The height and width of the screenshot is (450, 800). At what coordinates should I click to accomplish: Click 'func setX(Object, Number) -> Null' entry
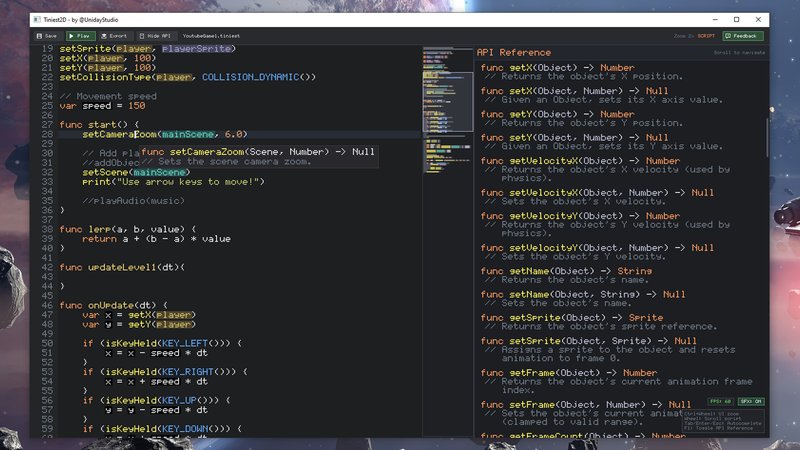tap(574, 91)
